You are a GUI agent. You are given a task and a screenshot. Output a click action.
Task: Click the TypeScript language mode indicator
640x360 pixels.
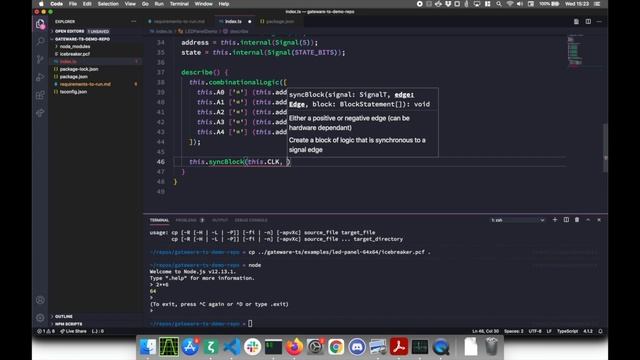point(567,331)
